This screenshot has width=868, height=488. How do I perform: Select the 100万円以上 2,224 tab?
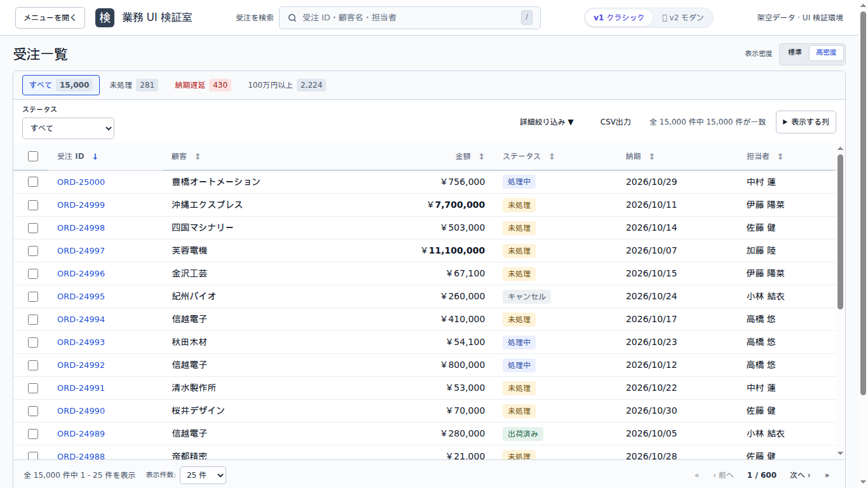[x=287, y=85]
